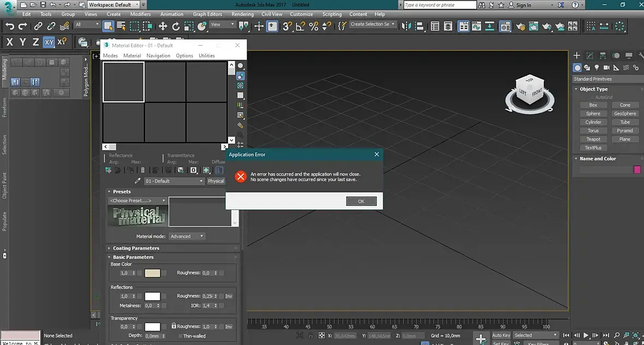Screen dimensions: 644x345
Task: Open the Lights category in Create panel
Action: click(x=597, y=68)
